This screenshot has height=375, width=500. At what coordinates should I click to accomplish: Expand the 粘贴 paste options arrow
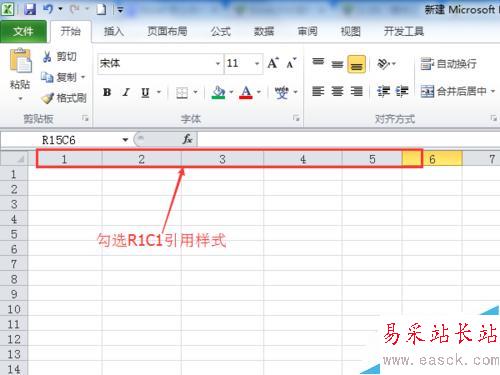(20, 99)
